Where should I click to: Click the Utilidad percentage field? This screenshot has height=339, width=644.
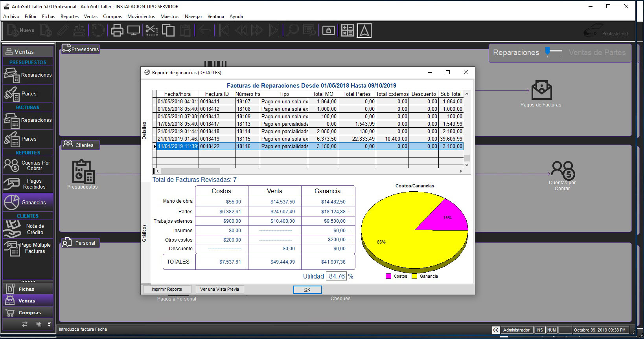337,276
